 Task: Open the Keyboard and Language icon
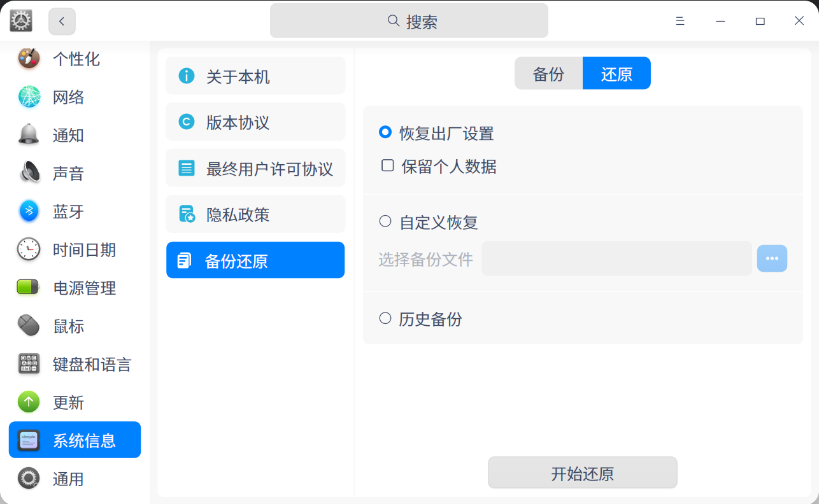29,364
